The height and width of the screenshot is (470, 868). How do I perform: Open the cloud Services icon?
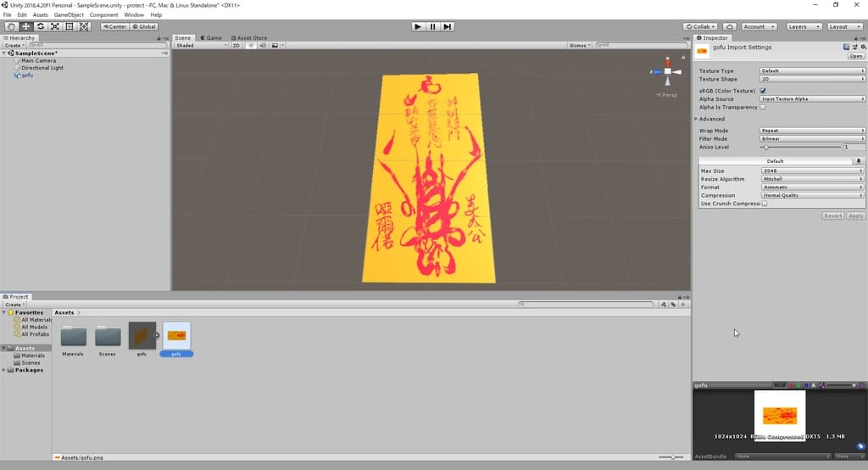pos(729,26)
